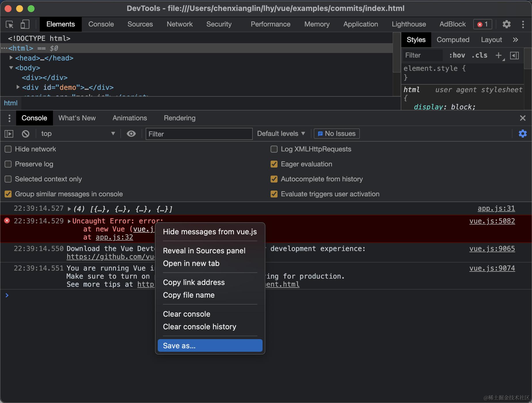Uncheck Autocomplete from history
Viewport: 532px width, 403px height.
point(274,179)
